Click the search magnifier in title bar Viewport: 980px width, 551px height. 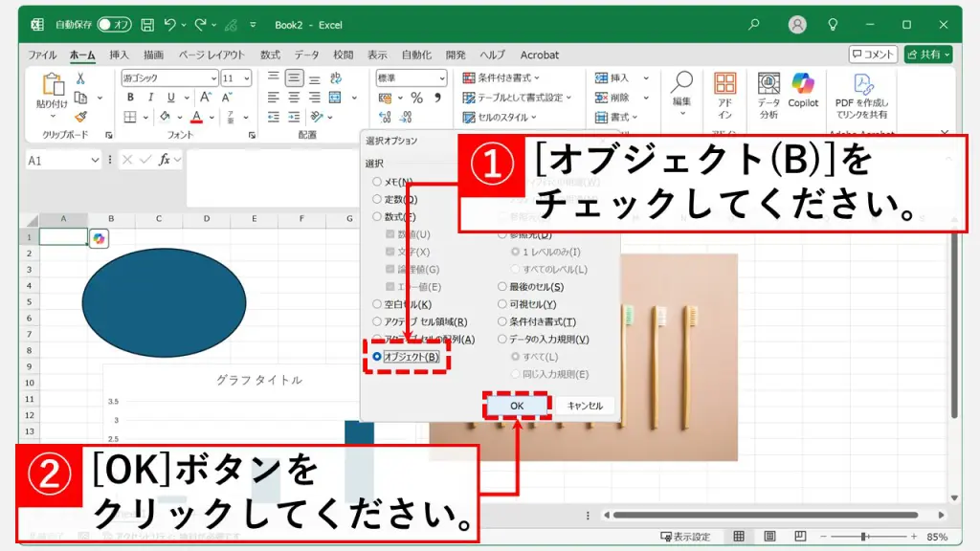tap(754, 24)
